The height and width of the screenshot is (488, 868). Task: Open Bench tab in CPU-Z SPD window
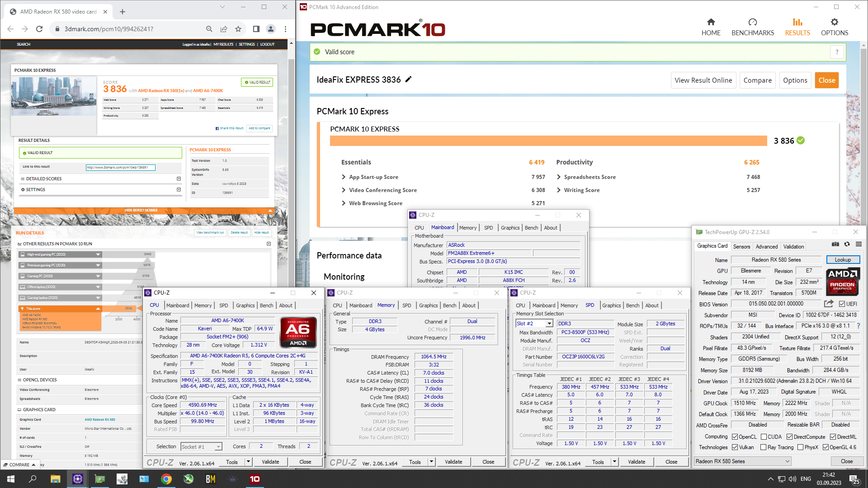coord(632,305)
